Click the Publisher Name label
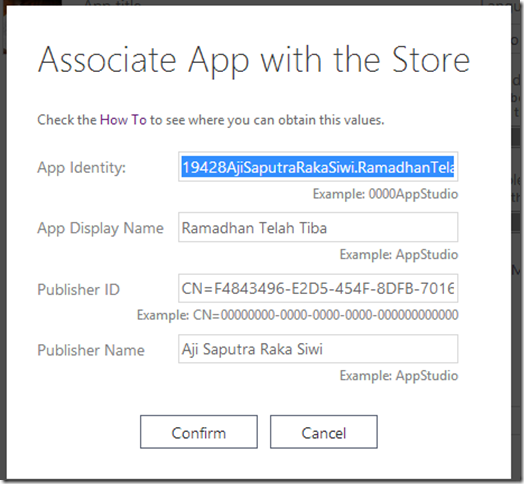Viewport: 524px width, 484px height. coord(91,350)
